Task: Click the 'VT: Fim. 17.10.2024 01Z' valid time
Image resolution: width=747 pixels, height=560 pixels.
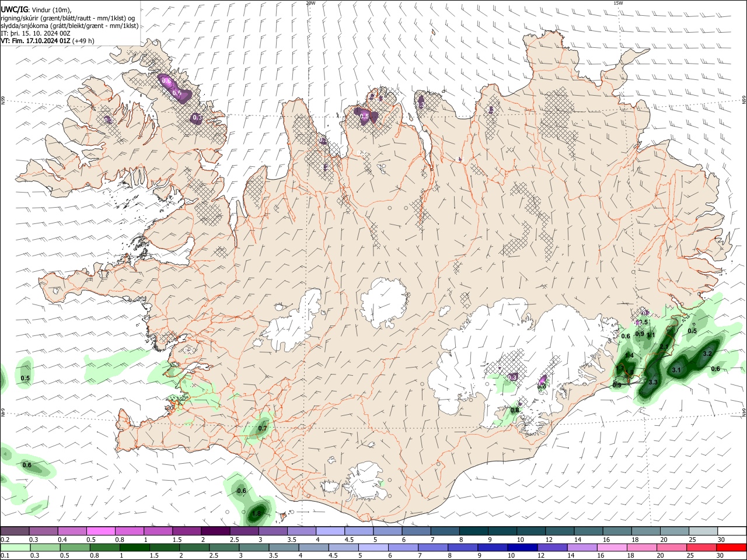Action: [x=36, y=41]
